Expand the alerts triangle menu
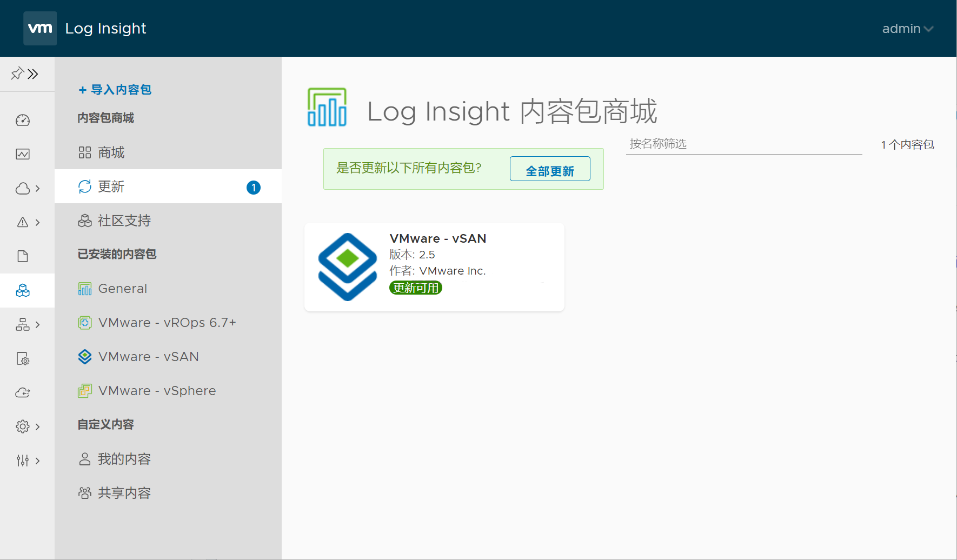957x560 pixels. tap(28, 222)
